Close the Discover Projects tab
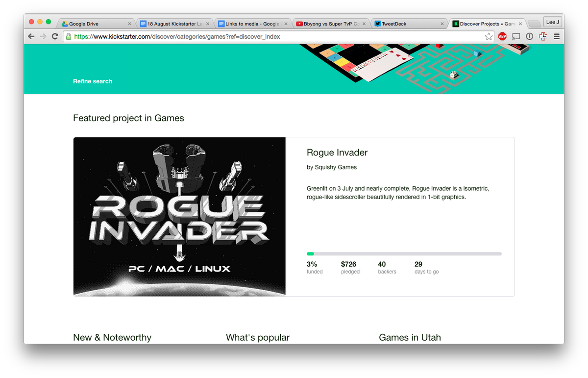 519,24
